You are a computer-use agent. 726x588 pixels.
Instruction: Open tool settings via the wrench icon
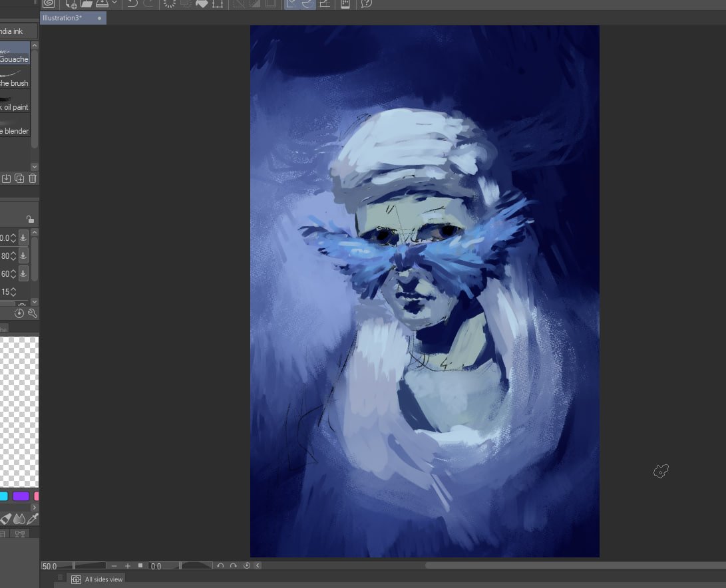[32, 313]
